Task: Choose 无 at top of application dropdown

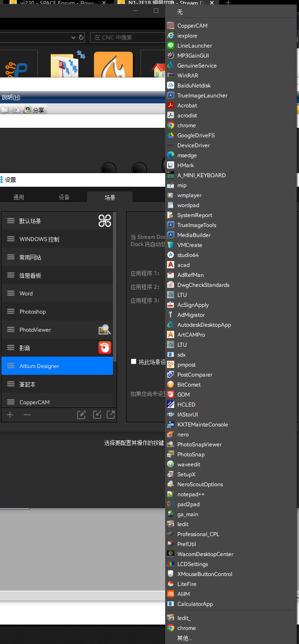Action: tap(232, 12)
